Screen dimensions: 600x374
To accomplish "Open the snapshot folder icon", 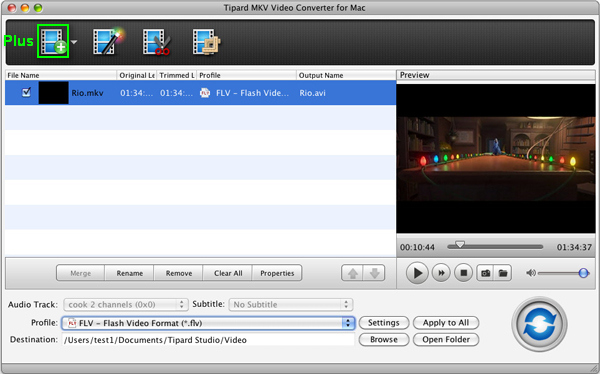I will pyautogui.click(x=503, y=273).
